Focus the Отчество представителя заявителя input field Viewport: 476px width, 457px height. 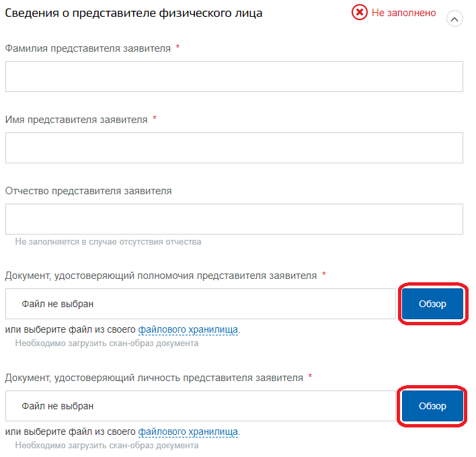[234, 219]
